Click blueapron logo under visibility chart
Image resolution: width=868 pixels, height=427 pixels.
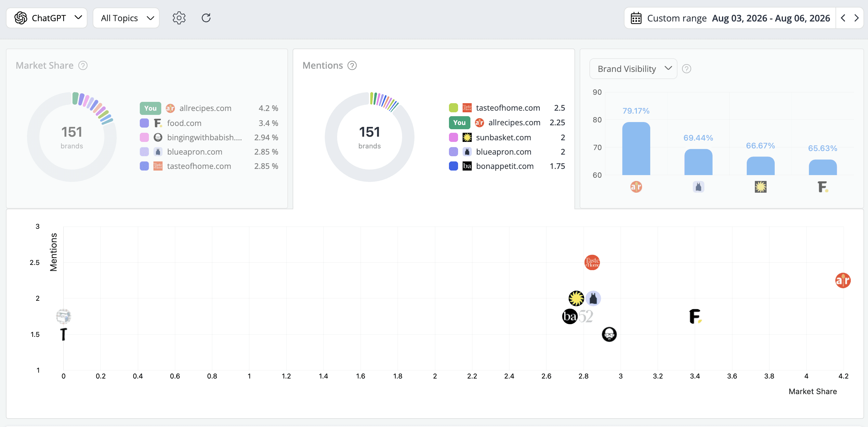698,186
